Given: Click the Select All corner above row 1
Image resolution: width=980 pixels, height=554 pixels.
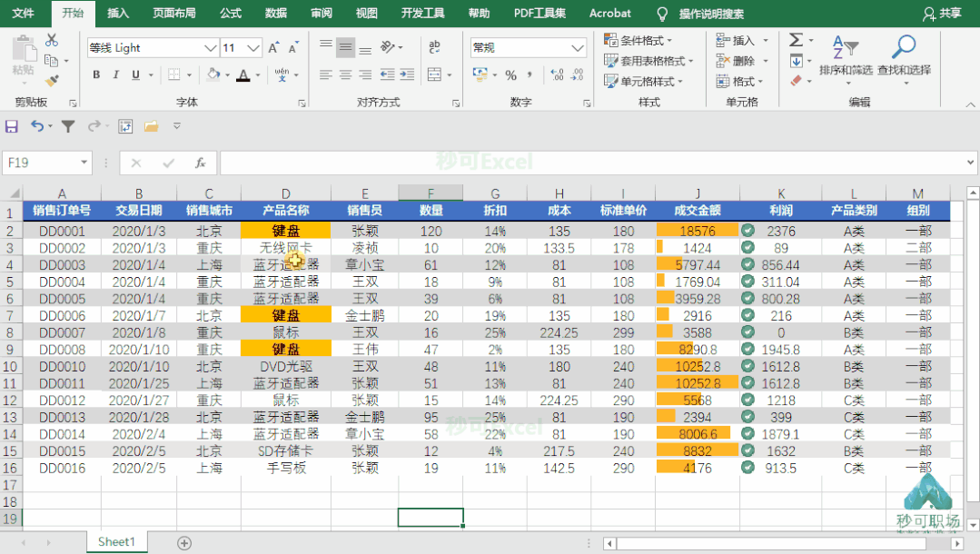Looking at the screenshot, I should pos(12,193).
